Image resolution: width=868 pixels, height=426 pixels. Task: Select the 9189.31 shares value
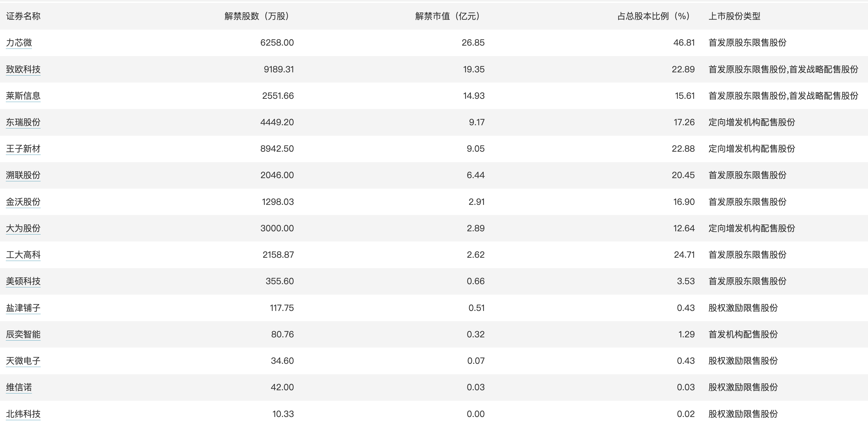[279, 69]
